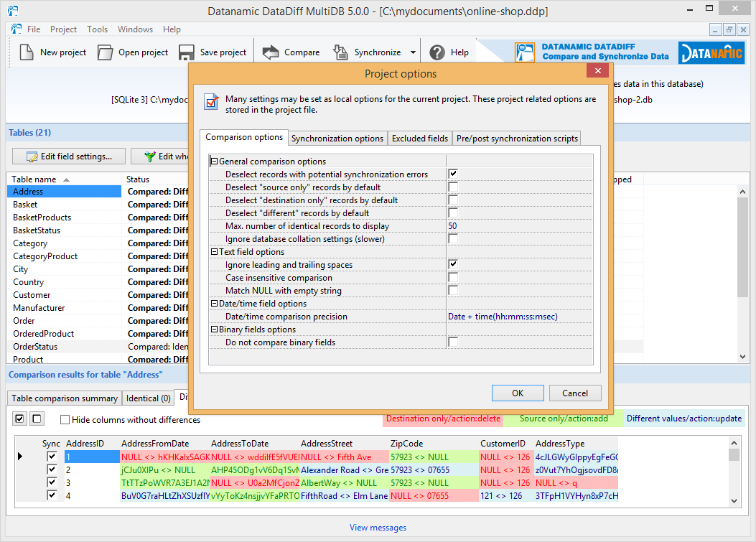Enable Deselect "destination only" records by default

(453, 200)
